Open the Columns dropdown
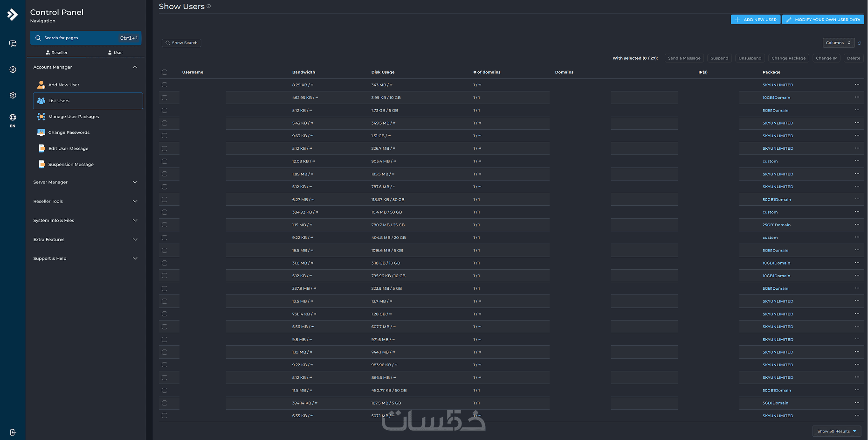 (x=839, y=43)
